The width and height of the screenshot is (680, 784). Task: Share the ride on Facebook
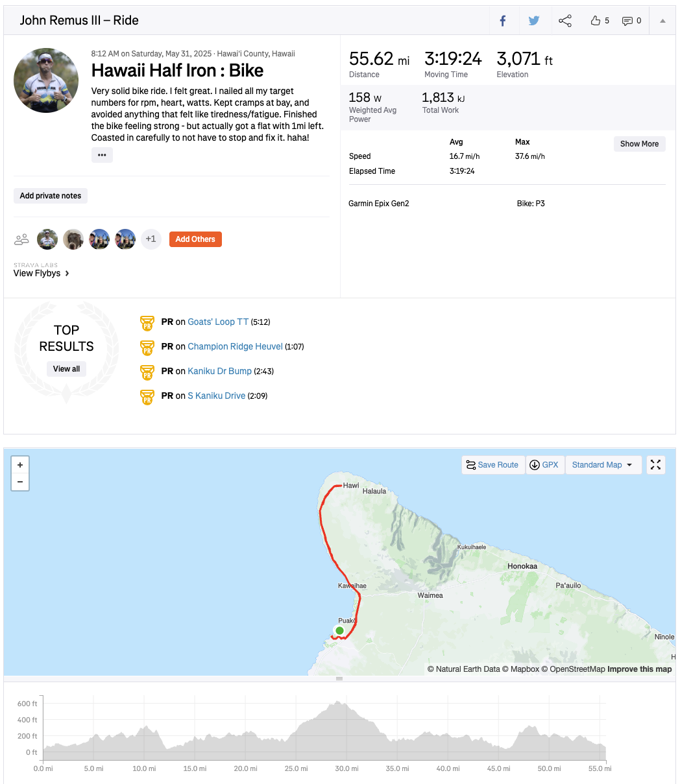[x=502, y=21]
